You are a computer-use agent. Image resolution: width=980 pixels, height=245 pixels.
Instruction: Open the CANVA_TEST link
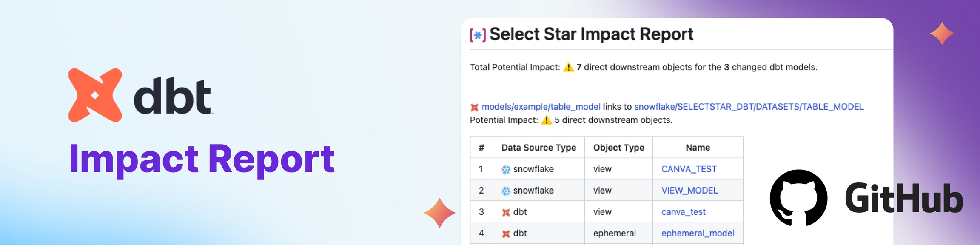[x=689, y=169]
